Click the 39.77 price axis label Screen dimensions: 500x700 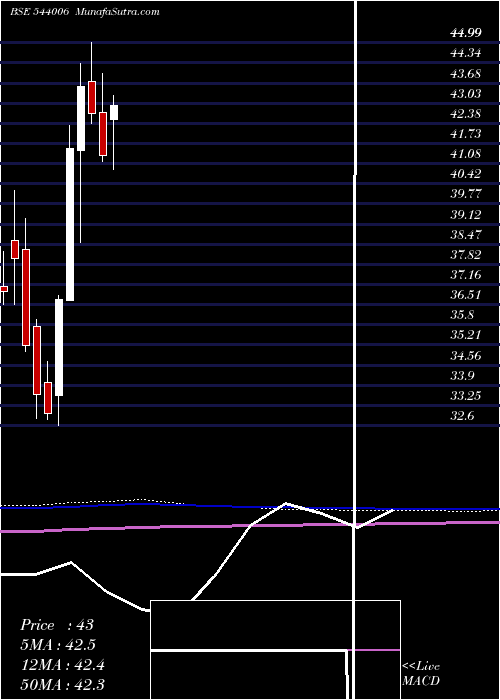coord(466,194)
